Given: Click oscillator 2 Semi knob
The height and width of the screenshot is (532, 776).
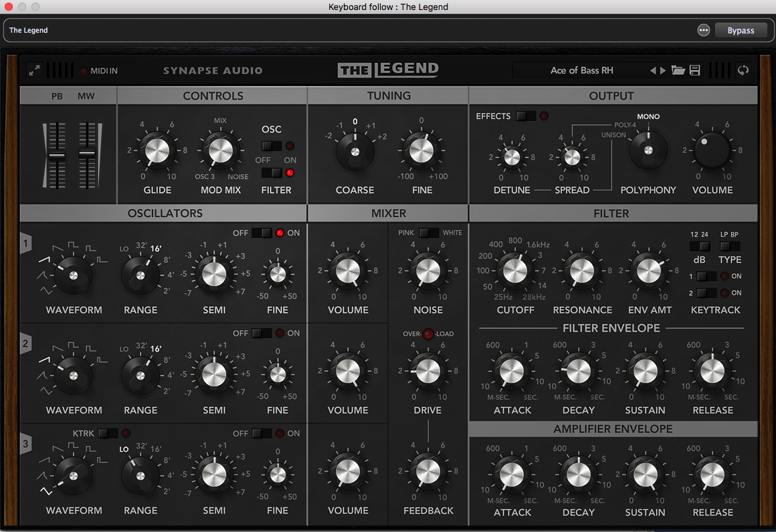Looking at the screenshot, I should point(214,374).
